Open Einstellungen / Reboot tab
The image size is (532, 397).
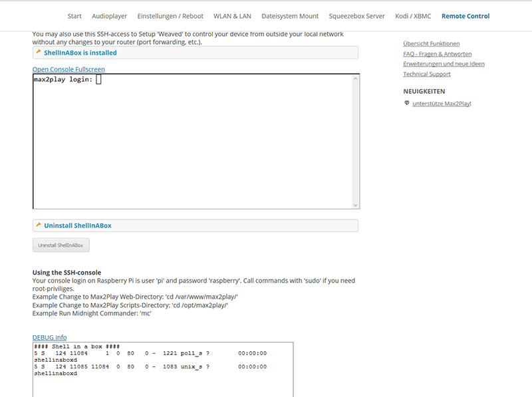click(x=170, y=16)
